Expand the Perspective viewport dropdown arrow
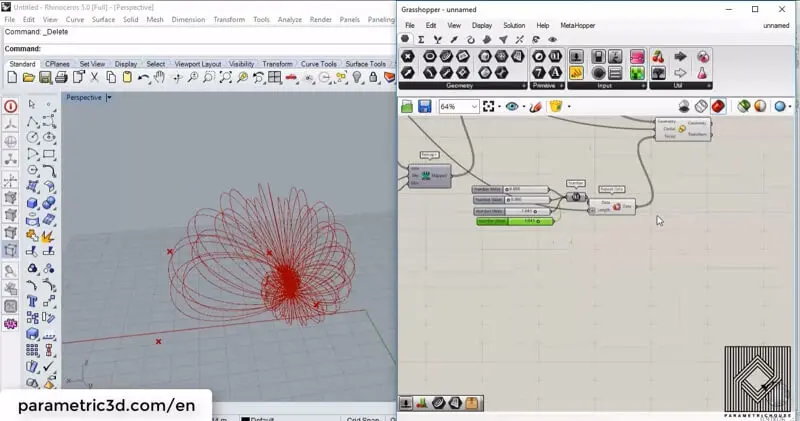The image size is (800, 421). click(109, 98)
